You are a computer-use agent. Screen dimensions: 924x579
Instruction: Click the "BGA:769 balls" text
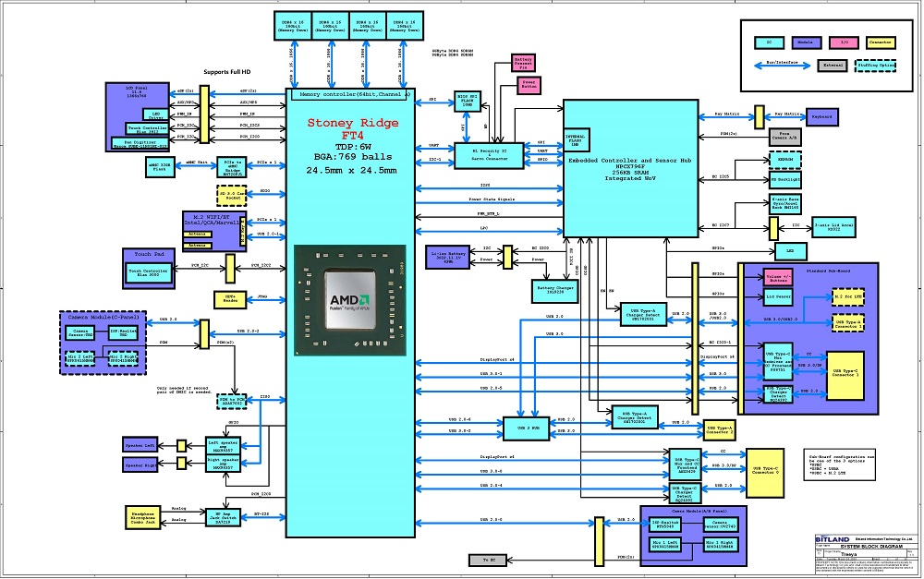click(352, 157)
